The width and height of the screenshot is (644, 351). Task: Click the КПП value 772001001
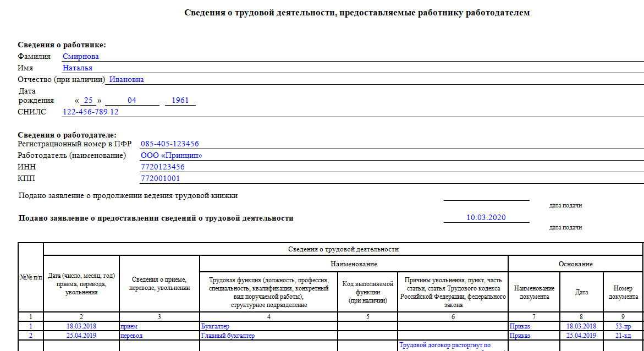point(161,178)
